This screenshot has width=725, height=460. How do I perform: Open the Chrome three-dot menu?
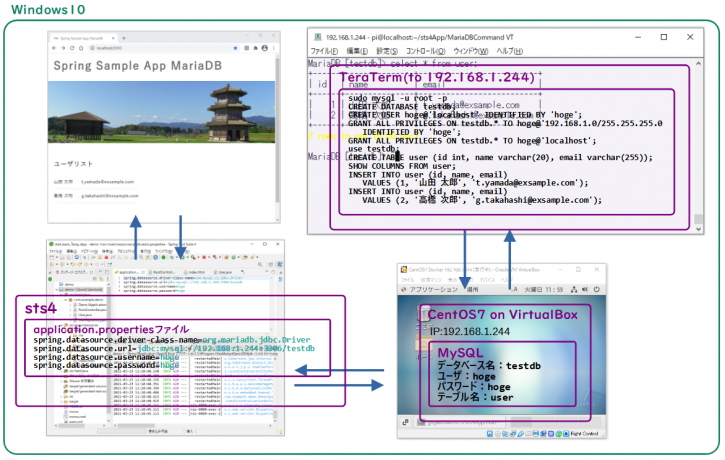pos(273,47)
